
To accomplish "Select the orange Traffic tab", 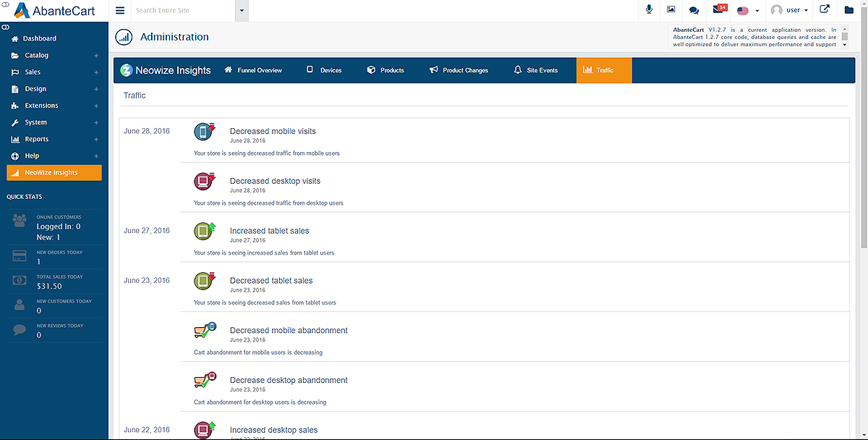I will point(604,70).
